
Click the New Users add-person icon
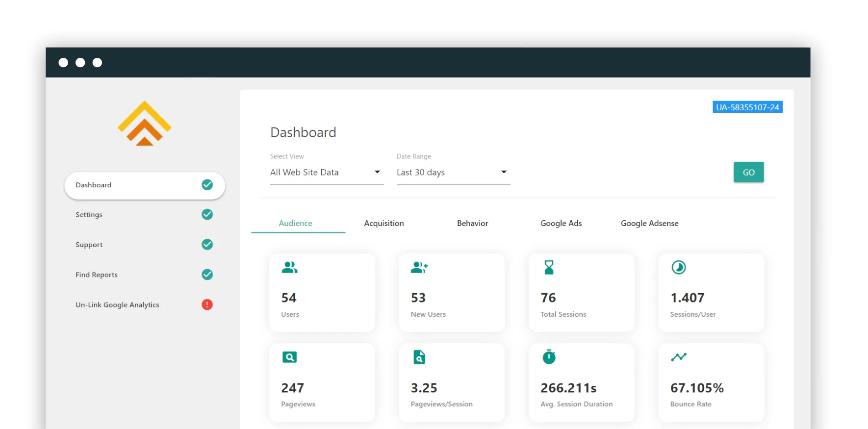pyautogui.click(x=419, y=267)
